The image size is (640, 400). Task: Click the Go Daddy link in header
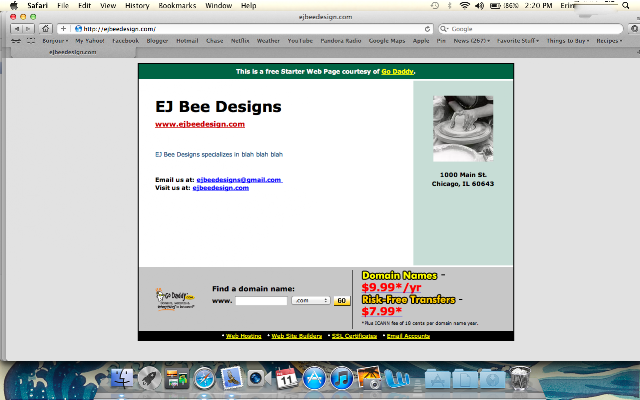pos(397,71)
